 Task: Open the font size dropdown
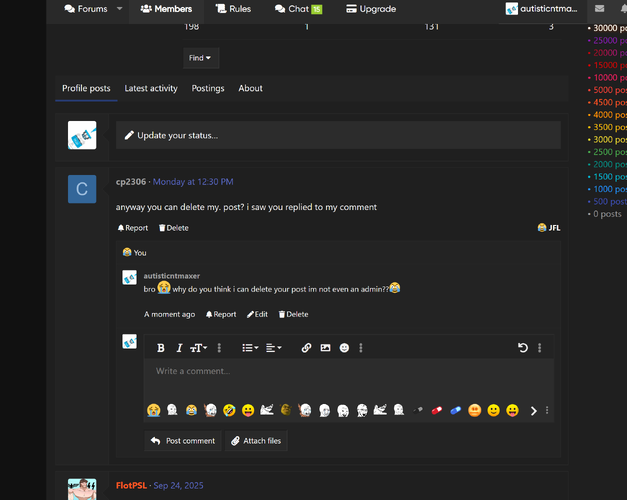[199, 348]
